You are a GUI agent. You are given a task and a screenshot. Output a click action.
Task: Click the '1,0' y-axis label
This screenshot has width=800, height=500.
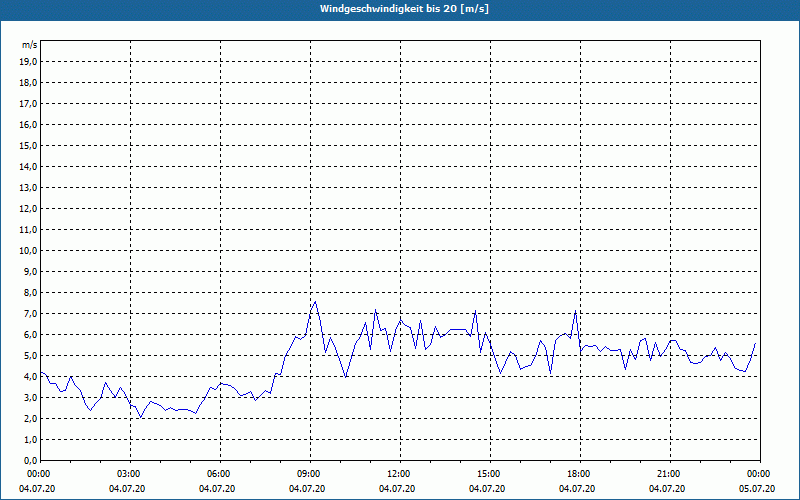[30, 440]
